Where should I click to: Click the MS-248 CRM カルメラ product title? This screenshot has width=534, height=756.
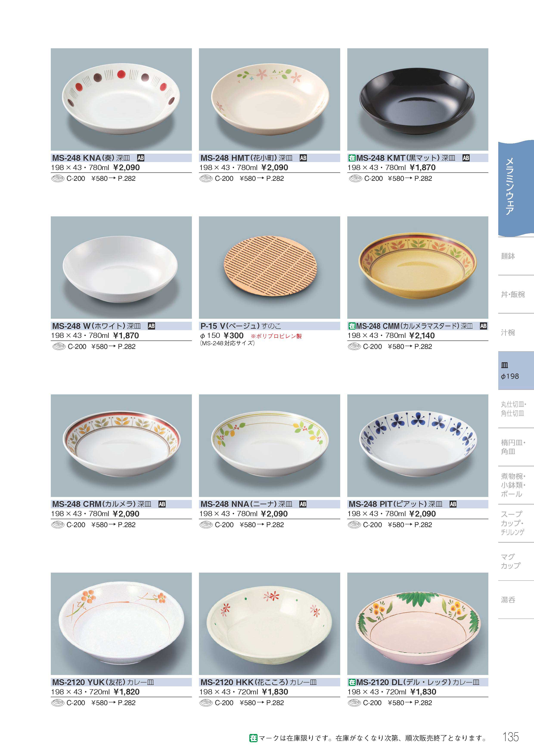(x=102, y=504)
